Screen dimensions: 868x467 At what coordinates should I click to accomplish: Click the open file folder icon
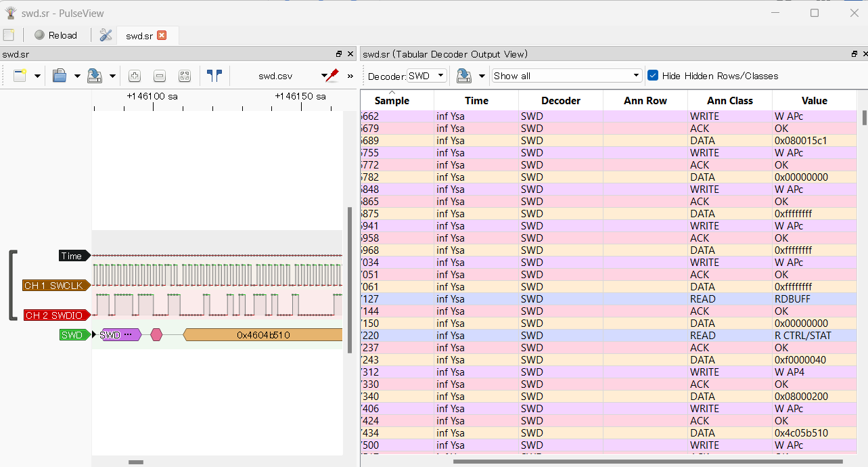point(60,76)
